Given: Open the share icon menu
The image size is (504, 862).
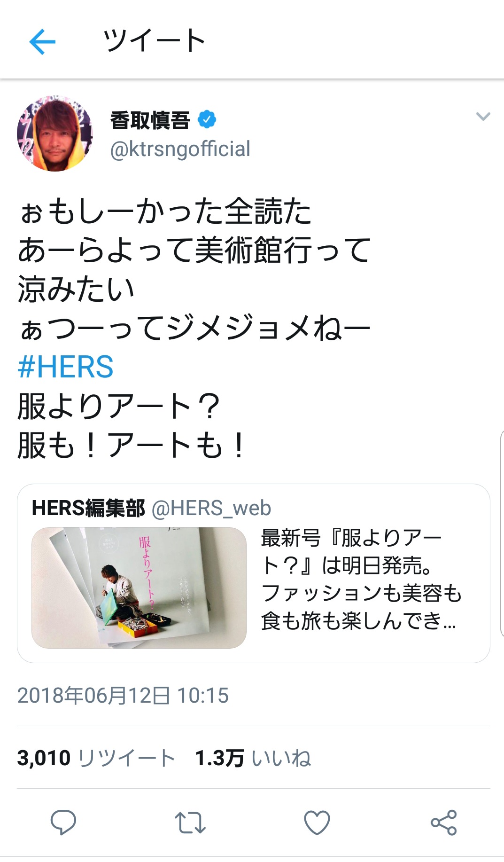Looking at the screenshot, I should coord(444,823).
